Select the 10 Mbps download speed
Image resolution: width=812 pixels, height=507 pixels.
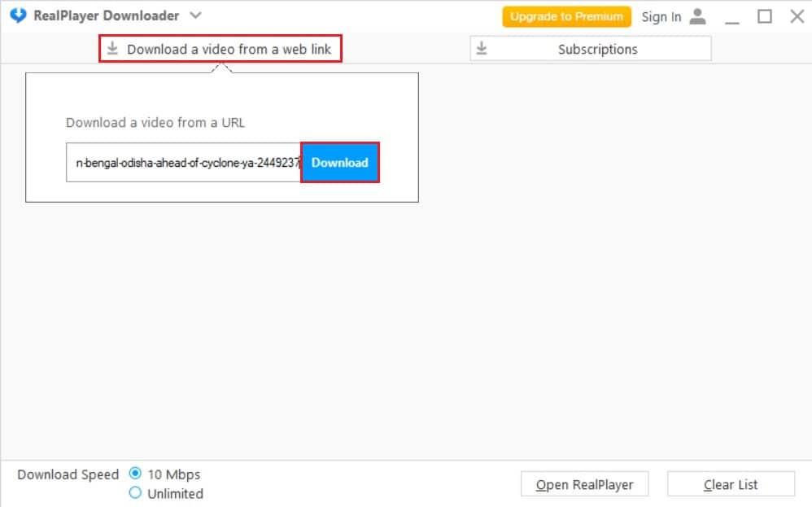pos(135,474)
